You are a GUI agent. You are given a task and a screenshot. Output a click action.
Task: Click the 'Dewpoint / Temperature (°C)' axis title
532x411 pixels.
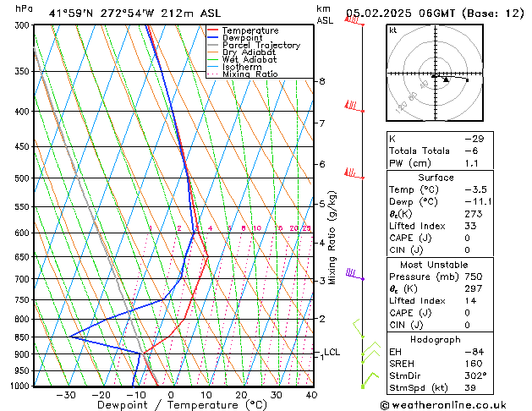coord(182,405)
